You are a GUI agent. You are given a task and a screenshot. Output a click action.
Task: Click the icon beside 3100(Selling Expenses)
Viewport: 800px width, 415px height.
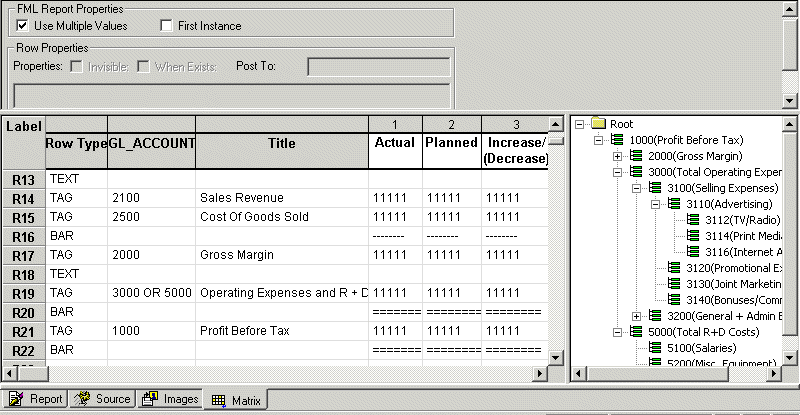click(x=655, y=187)
